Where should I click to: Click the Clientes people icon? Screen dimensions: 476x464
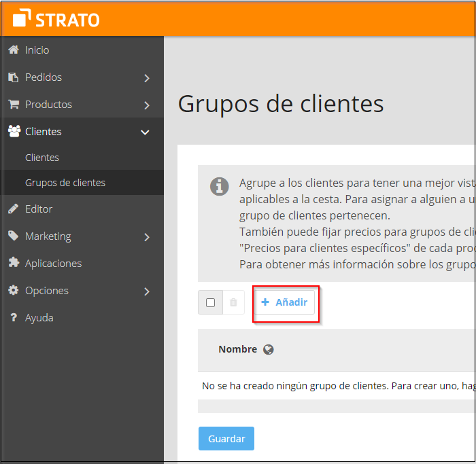tap(14, 131)
